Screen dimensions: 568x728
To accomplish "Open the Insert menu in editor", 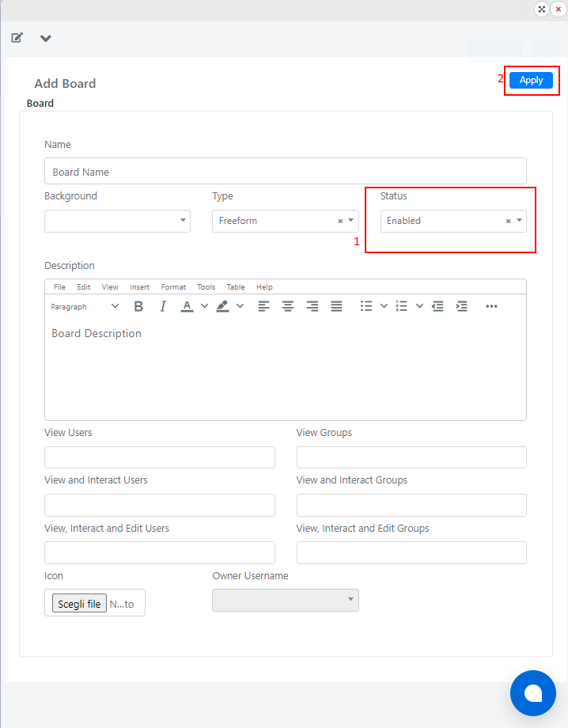I will tap(140, 287).
